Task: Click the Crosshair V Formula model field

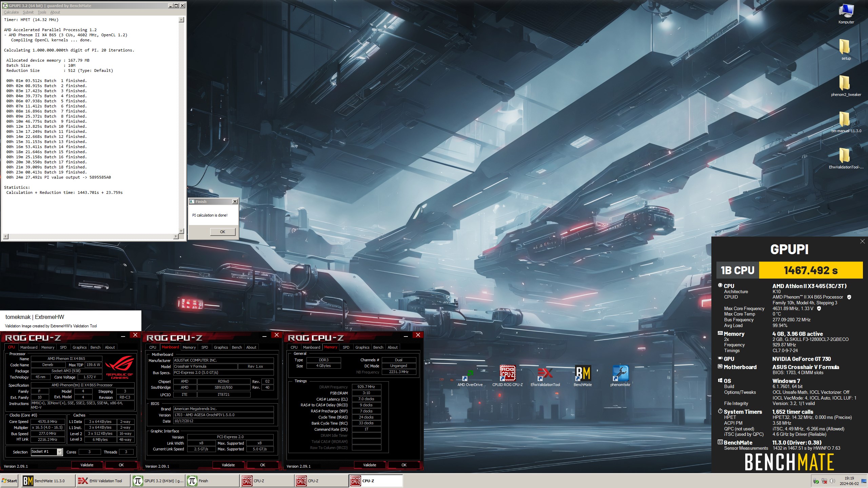Action: pyautogui.click(x=205, y=366)
